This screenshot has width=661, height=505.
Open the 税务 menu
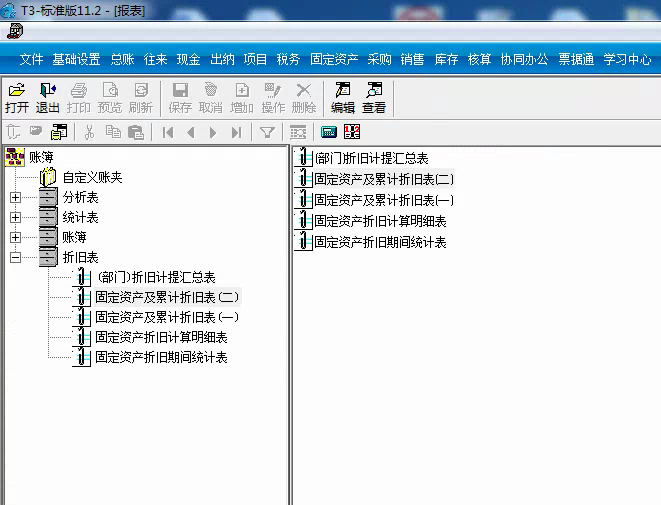tap(288, 59)
